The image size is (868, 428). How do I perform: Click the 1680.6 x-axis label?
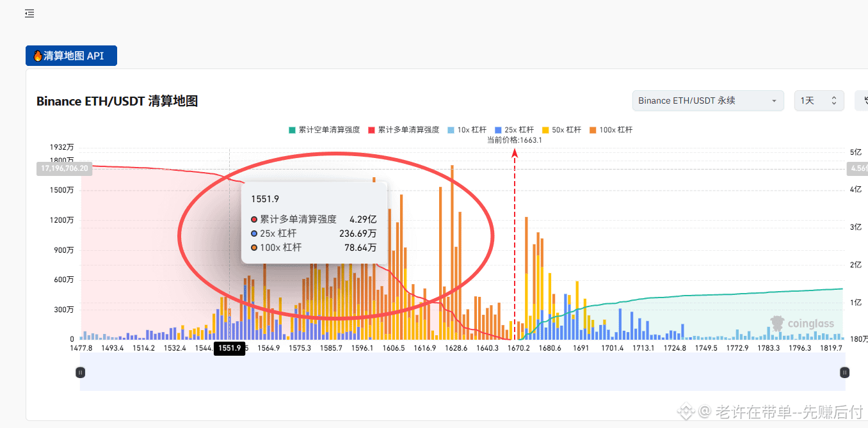550,348
